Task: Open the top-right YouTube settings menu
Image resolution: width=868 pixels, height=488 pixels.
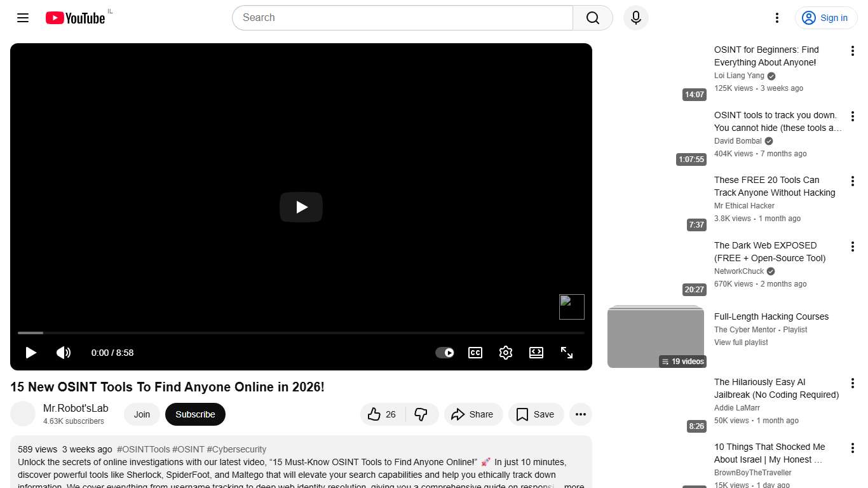Action: point(776,18)
